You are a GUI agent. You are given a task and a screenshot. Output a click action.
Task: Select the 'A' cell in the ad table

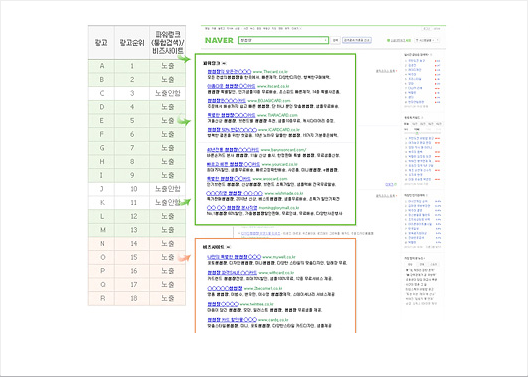tap(102, 66)
